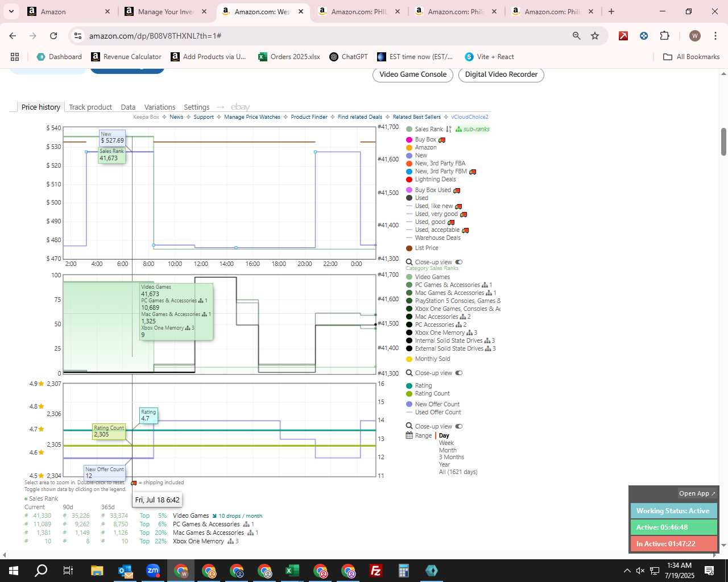The image size is (728, 582).
Task: Open the Chrome three-dot menu
Action: pos(714,36)
